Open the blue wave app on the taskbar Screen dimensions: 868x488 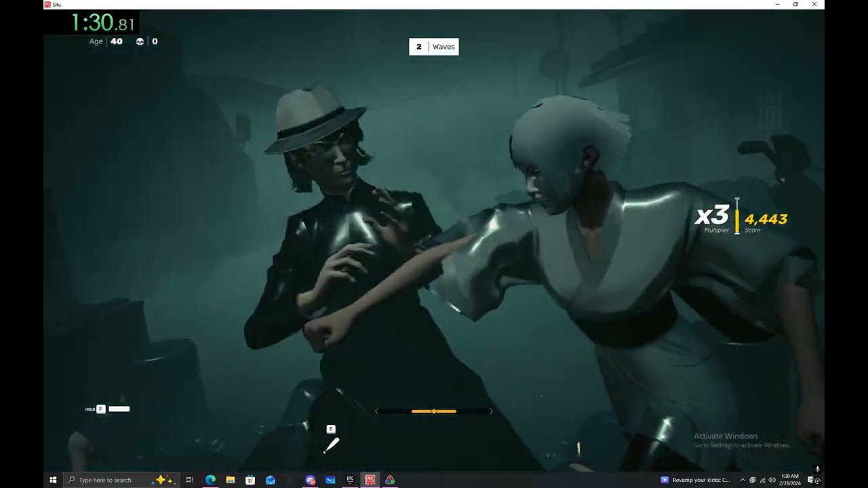point(330,480)
